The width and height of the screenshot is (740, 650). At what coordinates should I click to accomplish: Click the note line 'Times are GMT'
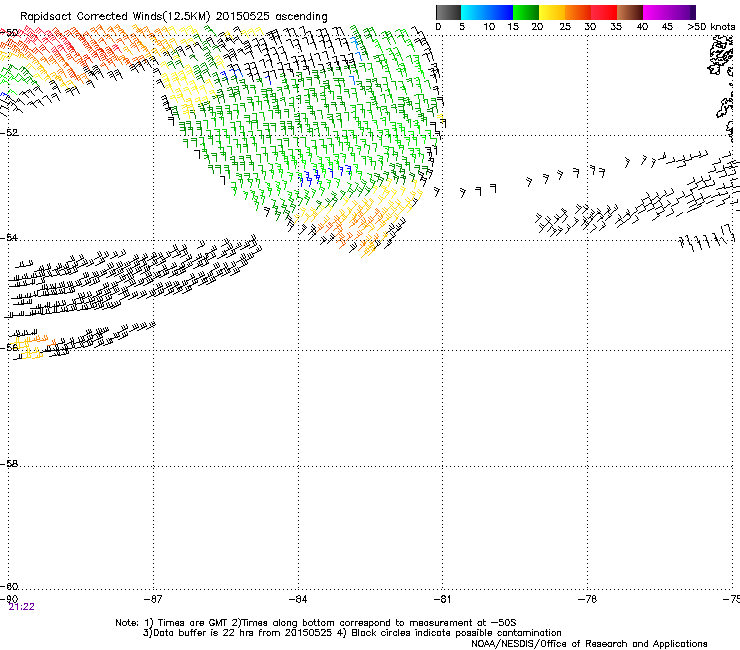[x=193, y=623]
